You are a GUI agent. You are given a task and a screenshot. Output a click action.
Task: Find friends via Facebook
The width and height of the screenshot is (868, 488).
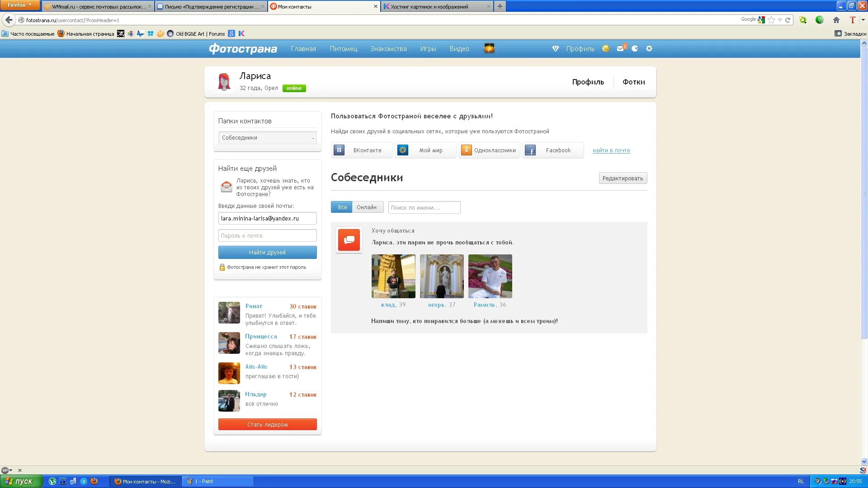pos(553,150)
